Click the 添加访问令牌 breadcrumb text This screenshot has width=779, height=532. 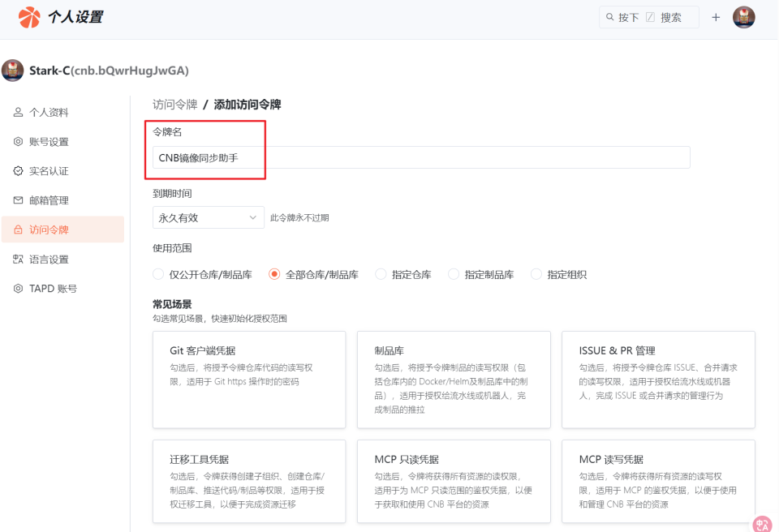(247, 105)
